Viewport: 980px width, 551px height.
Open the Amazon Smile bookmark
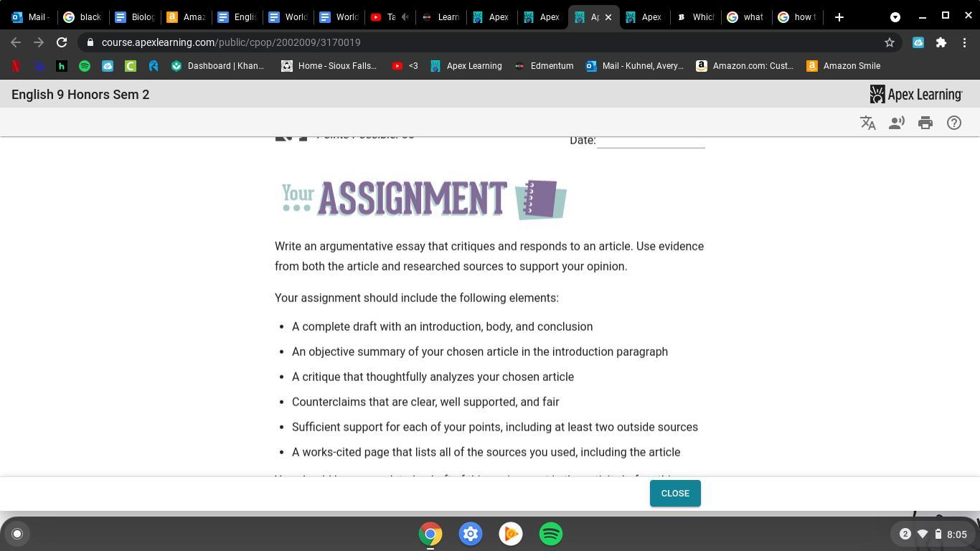tap(844, 66)
